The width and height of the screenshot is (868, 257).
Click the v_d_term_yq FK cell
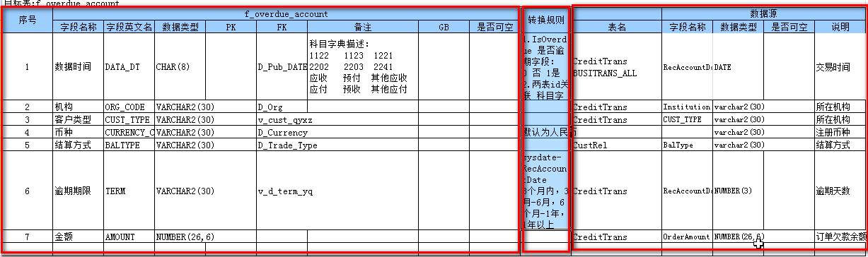282,191
